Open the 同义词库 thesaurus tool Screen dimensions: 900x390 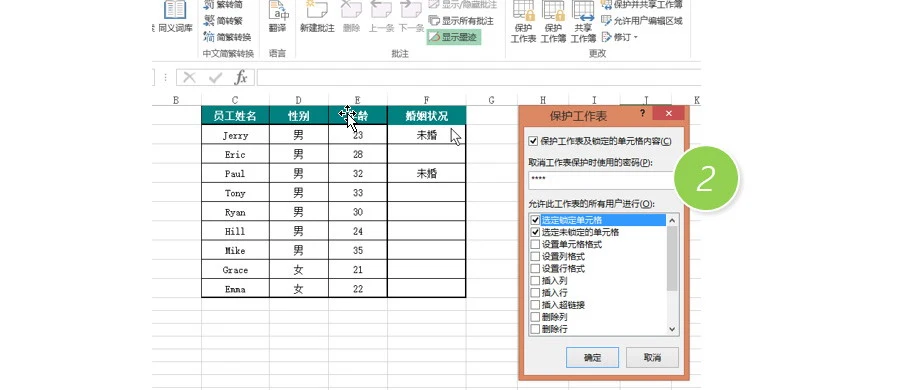[175, 17]
